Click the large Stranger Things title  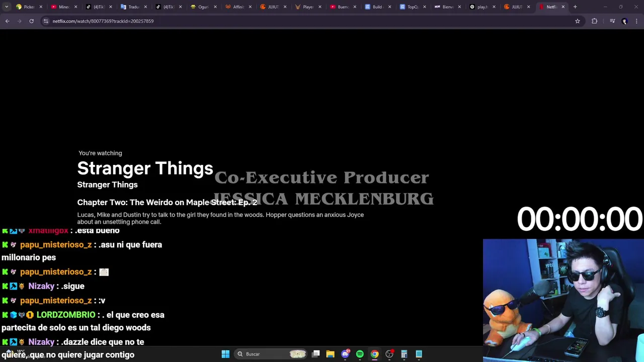pyautogui.click(x=145, y=168)
